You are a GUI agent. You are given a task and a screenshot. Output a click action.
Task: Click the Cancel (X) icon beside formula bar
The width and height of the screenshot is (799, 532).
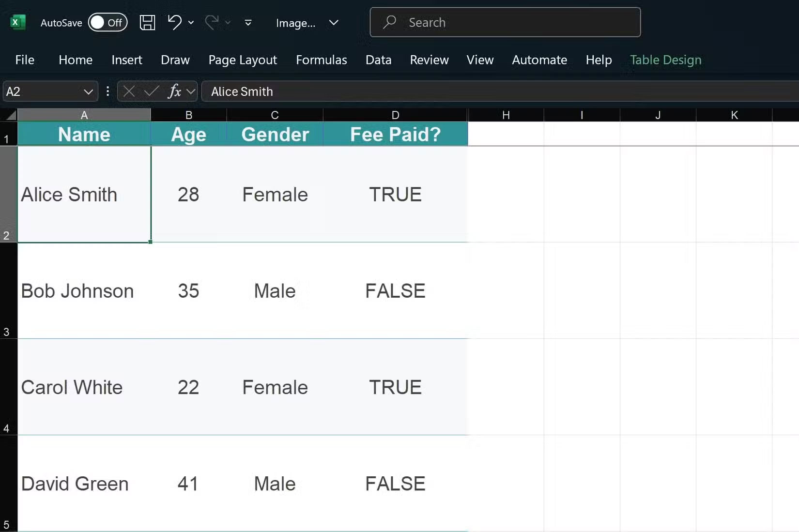[128, 91]
